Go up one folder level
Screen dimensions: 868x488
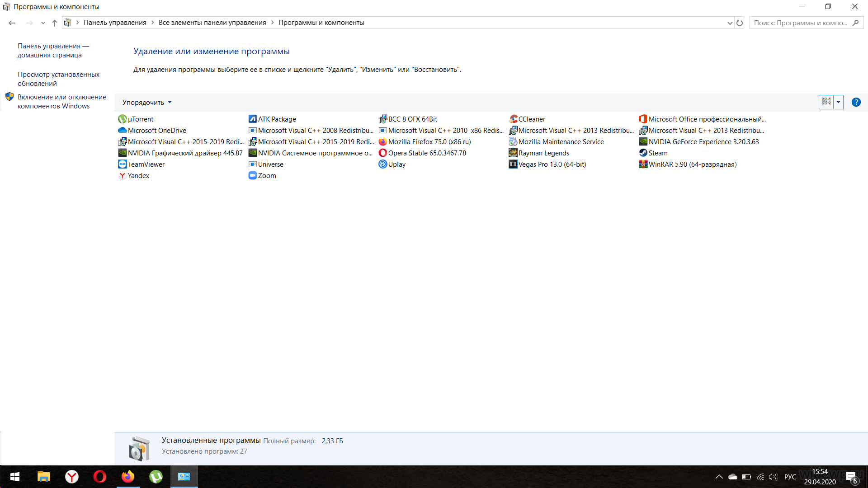(54, 23)
